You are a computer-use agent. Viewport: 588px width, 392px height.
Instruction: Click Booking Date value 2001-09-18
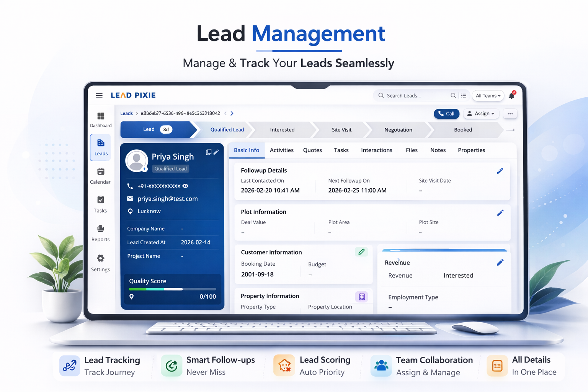pyautogui.click(x=257, y=274)
